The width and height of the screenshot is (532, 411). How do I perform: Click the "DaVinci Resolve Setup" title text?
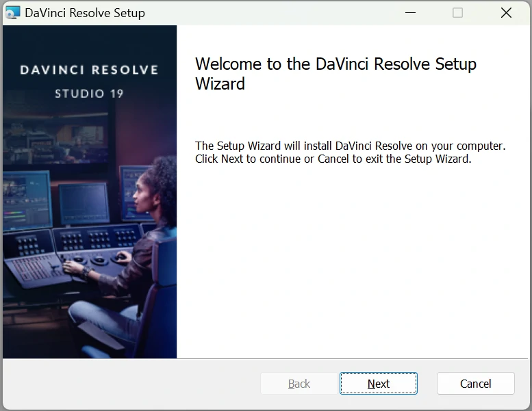point(85,13)
